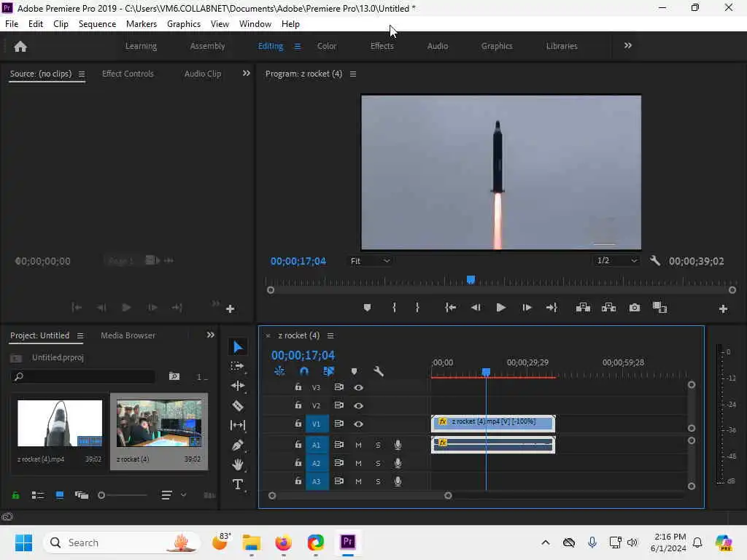The height and width of the screenshot is (560, 747).
Task: Switch to the Color workspace tab
Action: click(x=327, y=46)
